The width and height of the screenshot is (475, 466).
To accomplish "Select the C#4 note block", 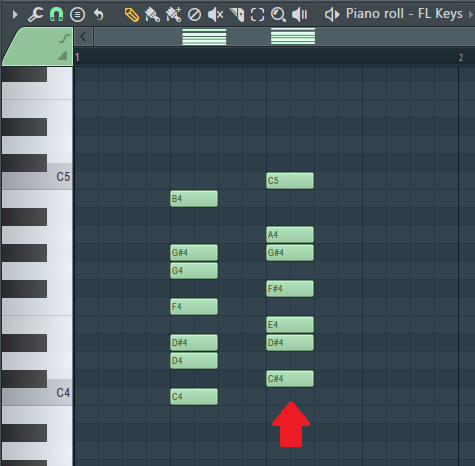I will coord(290,379).
